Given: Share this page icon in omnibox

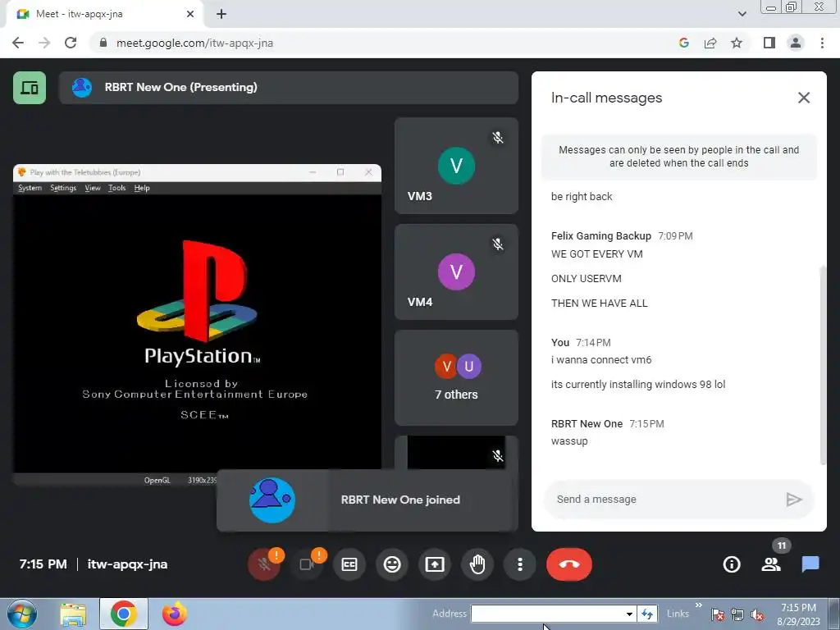Looking at the screenshot, I should [x=710, y=43].
